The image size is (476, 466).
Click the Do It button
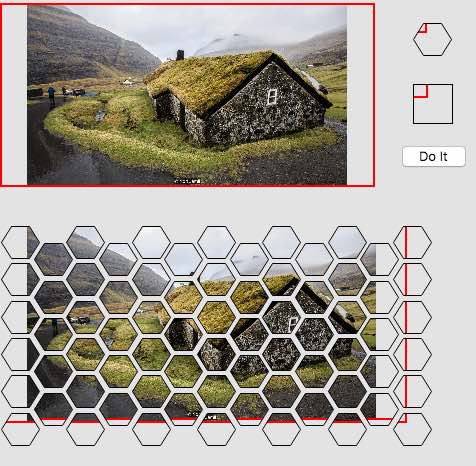click(x=434, y=156)
